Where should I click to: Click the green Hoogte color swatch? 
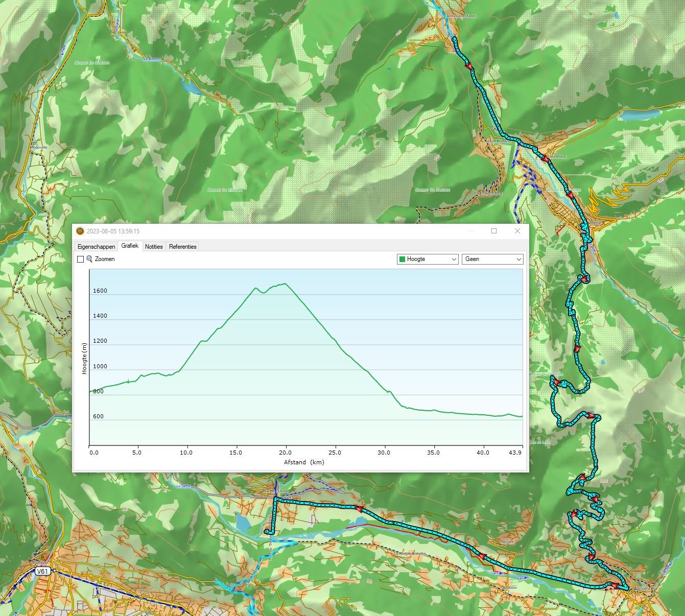[402, 259]
